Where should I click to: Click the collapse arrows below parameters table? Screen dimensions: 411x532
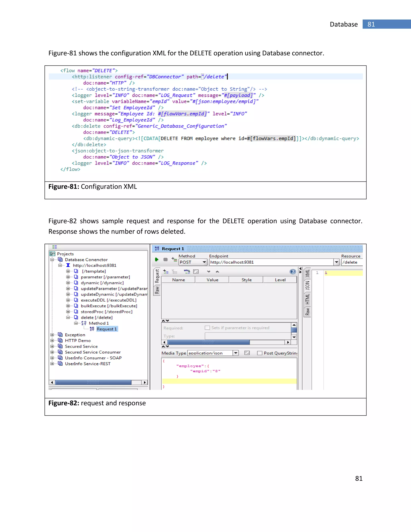coord(165,321)
